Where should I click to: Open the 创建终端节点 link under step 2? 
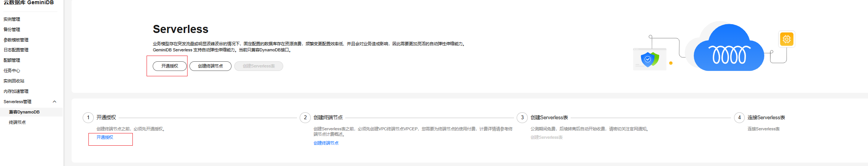[326, 143]
